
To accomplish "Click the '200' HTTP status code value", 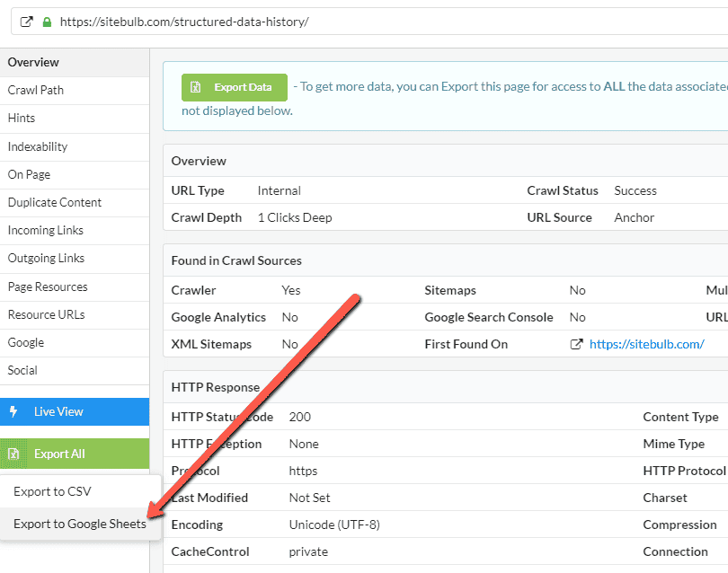I will [x=300, y=417].
